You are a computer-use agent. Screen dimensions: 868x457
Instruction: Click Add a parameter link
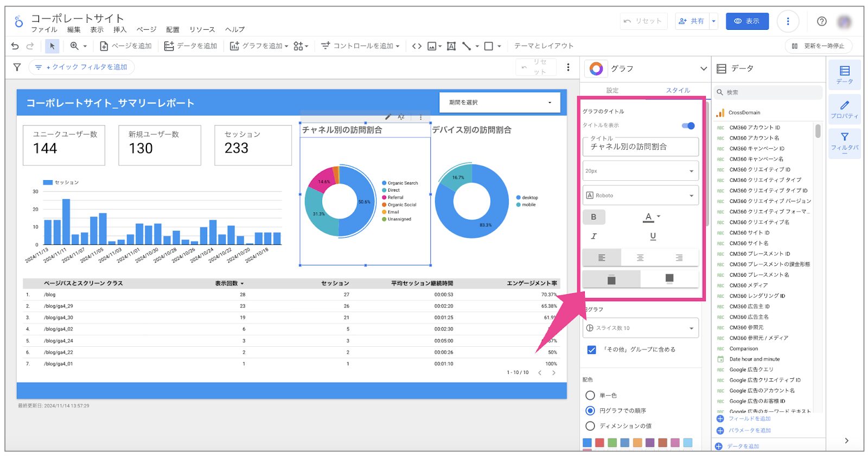[744, 430]
